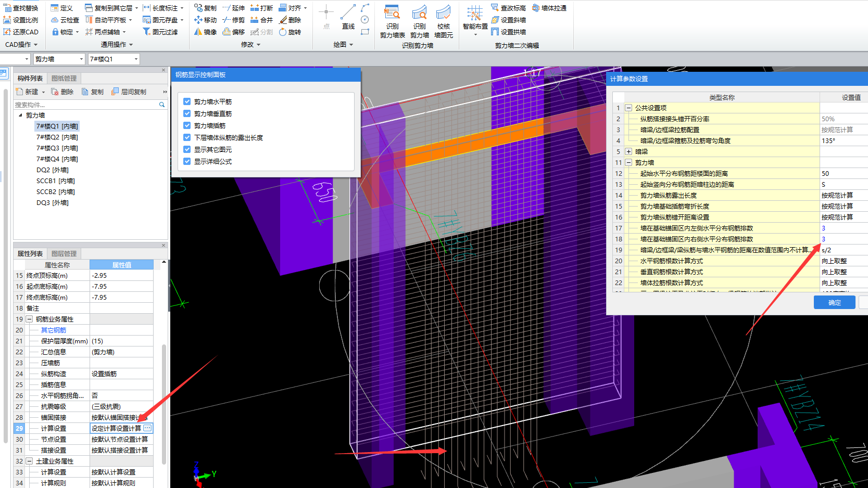Select the 旋转 rotate tool
Image resolution: width=868 pixels, height=488 pixels.
pyautogui.click(x=290, y=32)
